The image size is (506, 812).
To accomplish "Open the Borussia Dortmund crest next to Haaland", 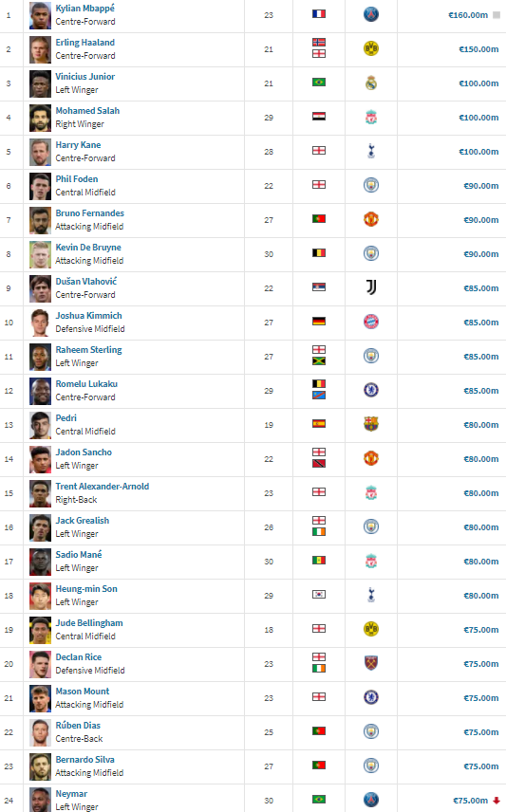I will (x=370, y=48).
